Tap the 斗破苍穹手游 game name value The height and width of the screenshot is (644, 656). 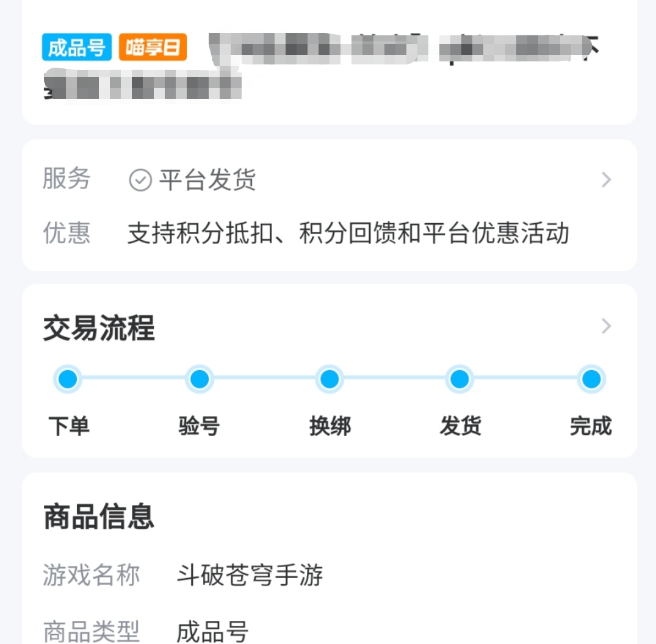click(250, 575)
